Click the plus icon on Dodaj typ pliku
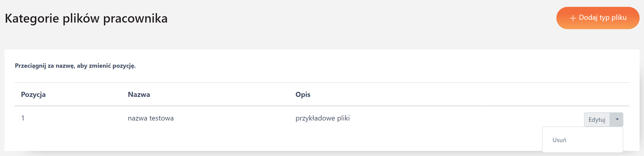This screenshot has width=644, height=156. pos(573,18)
